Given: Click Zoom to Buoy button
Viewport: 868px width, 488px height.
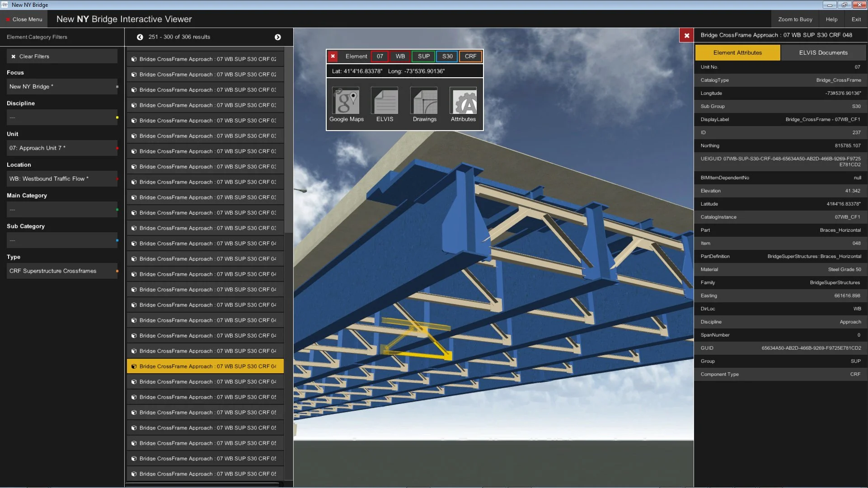Looking at the screenshot, I should [x=795, y=19].
